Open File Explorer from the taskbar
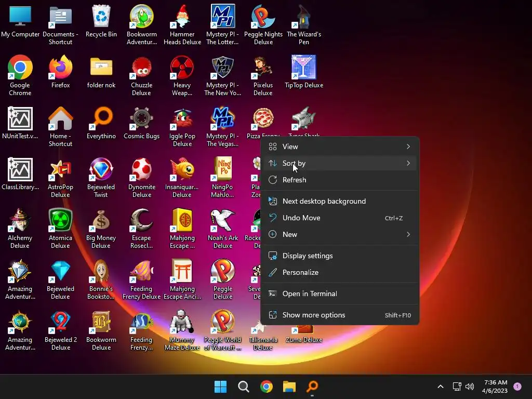 (x=289, y=387)
